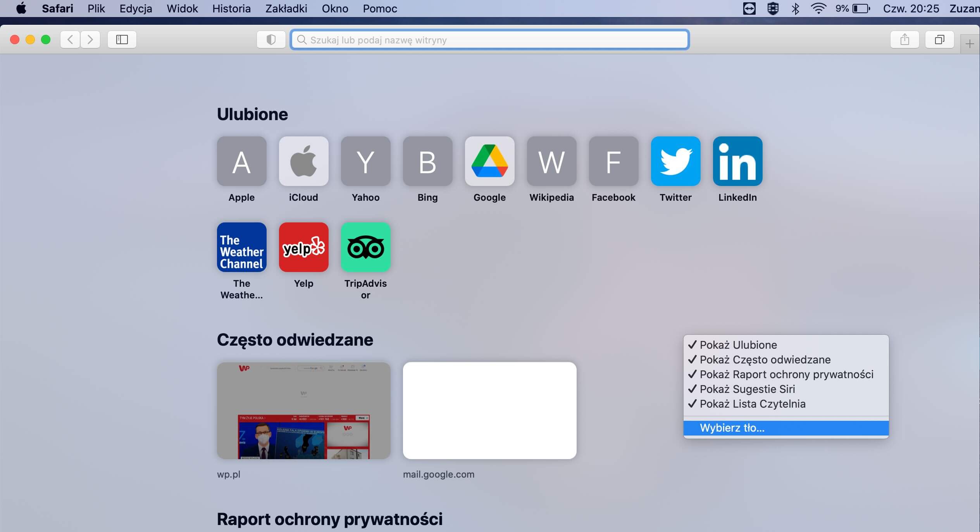
Task: Open the Widok menu
Action: coord(182,9)
